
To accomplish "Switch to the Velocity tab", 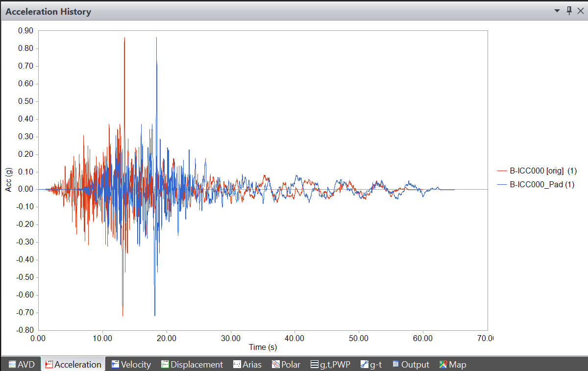I will pyautogui.click(x=131, y=364).
